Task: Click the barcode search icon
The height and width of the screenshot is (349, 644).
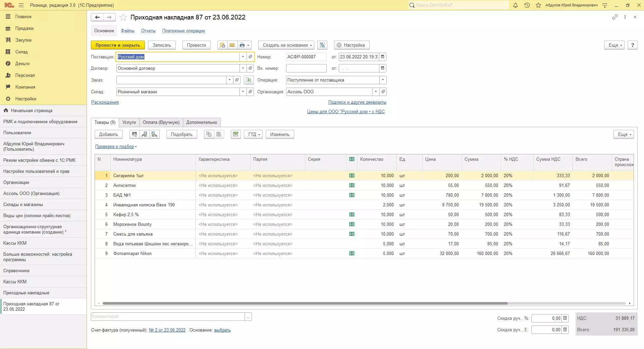Action: [135, 134]
